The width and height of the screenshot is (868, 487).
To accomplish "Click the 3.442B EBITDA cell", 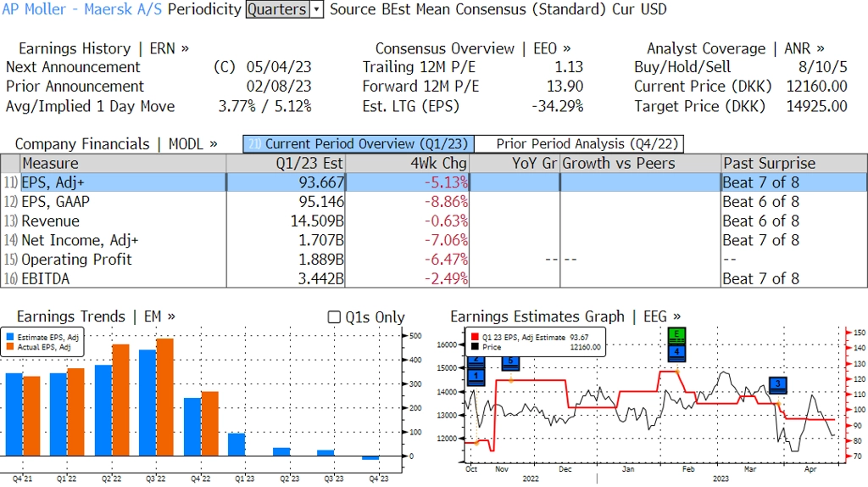I will (x=286, y=278).
